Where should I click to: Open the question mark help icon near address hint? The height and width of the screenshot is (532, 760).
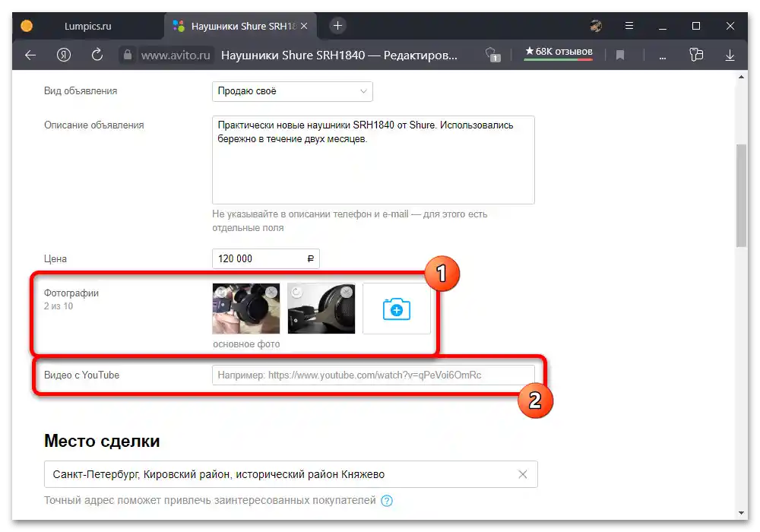[387, 501]
